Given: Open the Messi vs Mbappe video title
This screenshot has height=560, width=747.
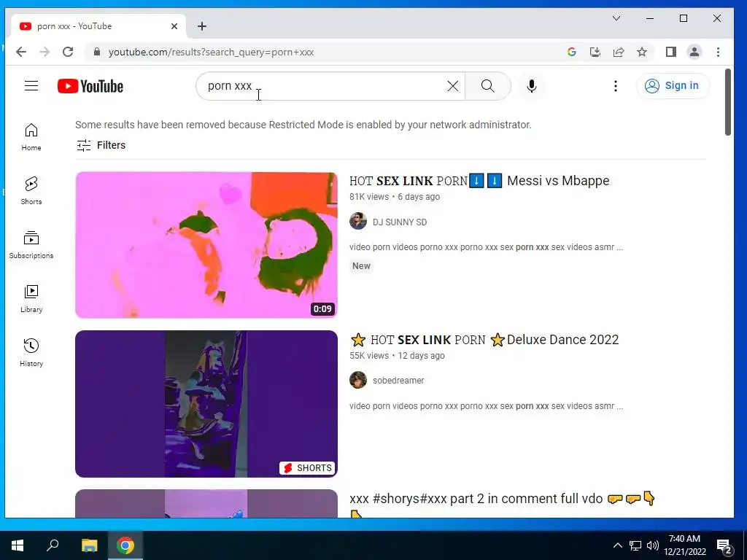Looking at the screenshot, I should (479, 181).
